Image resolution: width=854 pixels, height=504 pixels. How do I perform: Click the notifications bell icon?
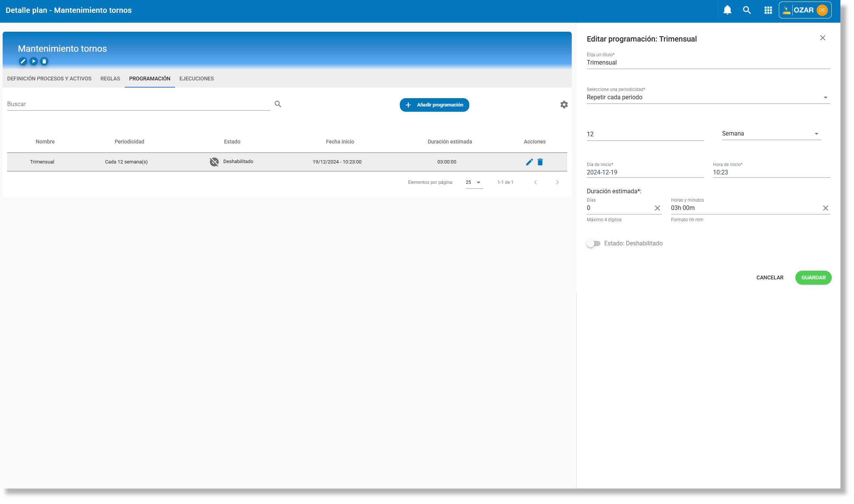pos(727,10)
